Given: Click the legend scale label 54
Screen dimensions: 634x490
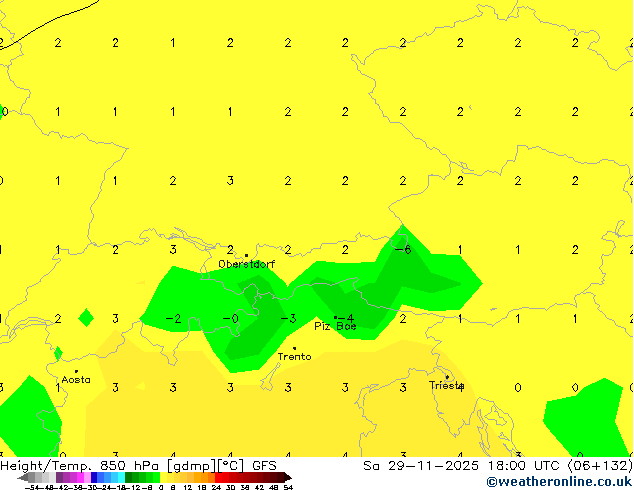Looking at the screenshot, I should (x=288, y=487).
